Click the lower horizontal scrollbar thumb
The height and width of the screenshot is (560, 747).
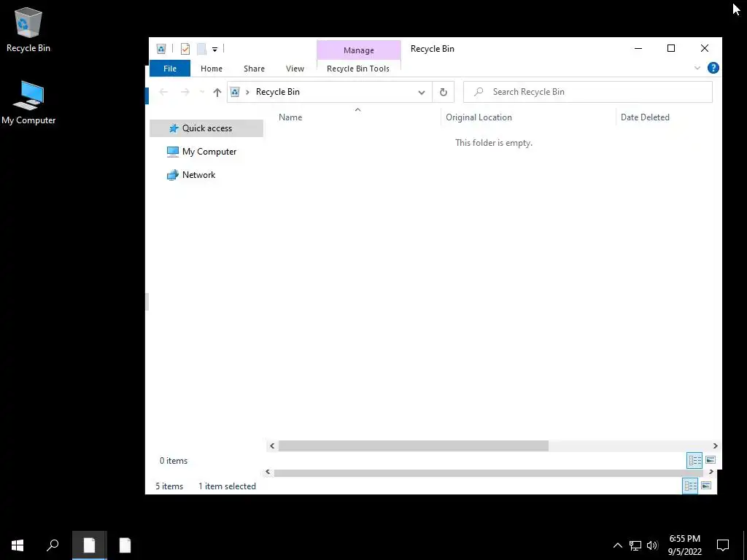pos(489,472)
